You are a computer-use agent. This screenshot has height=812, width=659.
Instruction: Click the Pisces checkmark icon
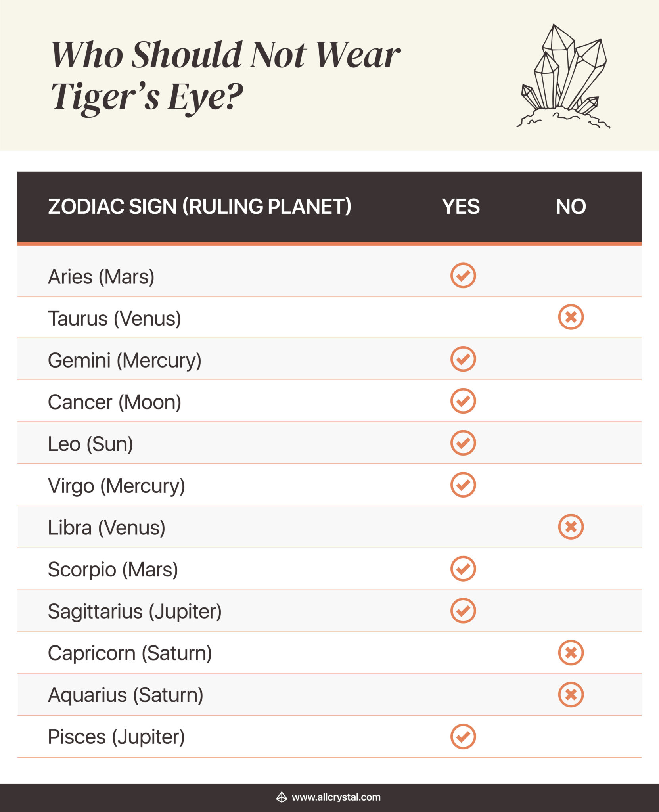point(463,737)
